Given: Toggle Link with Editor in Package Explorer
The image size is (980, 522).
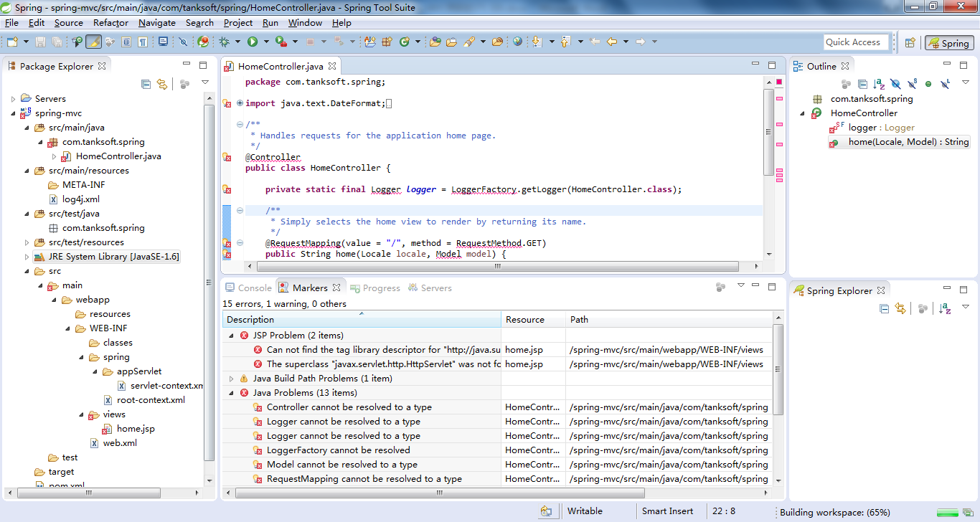Looking at the screenshot, I should click(x=162, y=84).
